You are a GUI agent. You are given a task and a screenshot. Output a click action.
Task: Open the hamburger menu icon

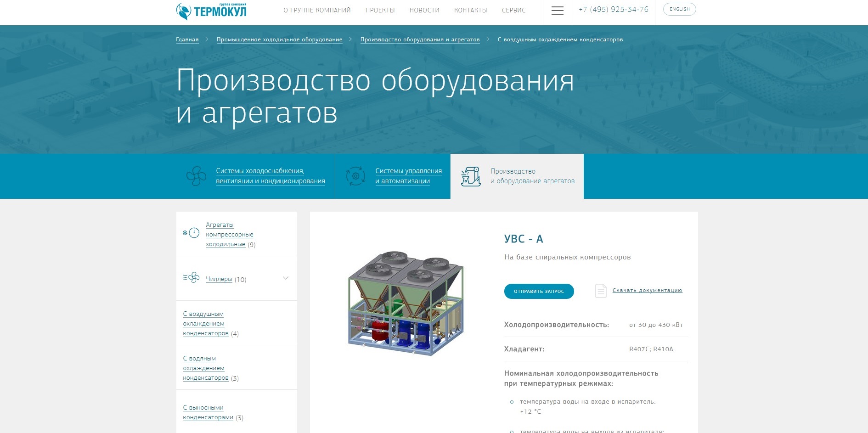(x=557, y=11)
